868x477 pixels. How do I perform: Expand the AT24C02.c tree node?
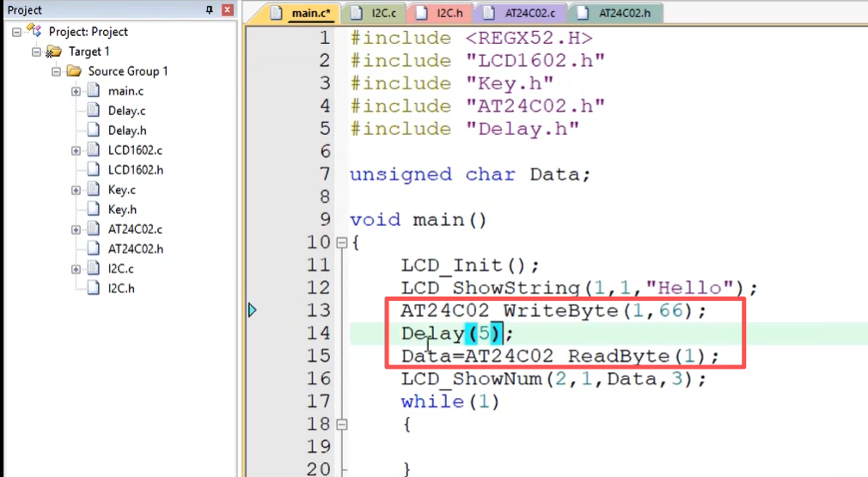(76, 229)
